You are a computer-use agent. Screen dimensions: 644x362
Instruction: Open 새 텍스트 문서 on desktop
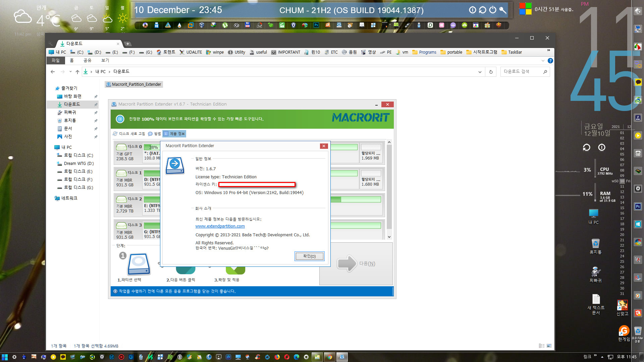(596, 304)
